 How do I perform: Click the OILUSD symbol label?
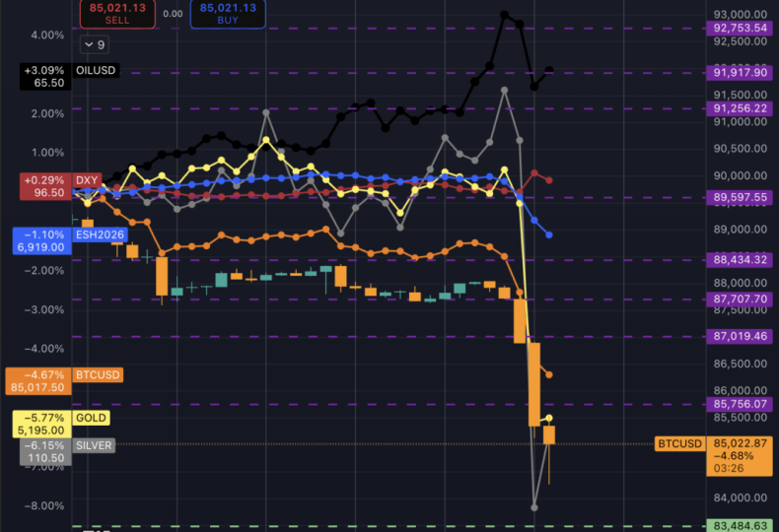(x=98, y=71)
